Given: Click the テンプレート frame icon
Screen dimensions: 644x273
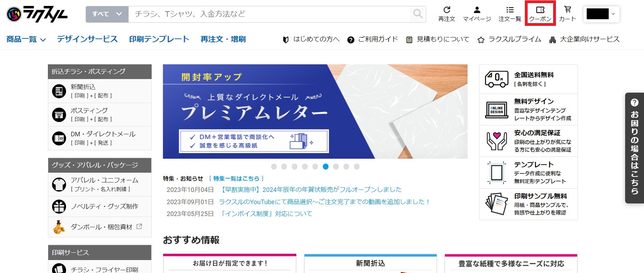Looking at the screenshot, I should 497,173.
